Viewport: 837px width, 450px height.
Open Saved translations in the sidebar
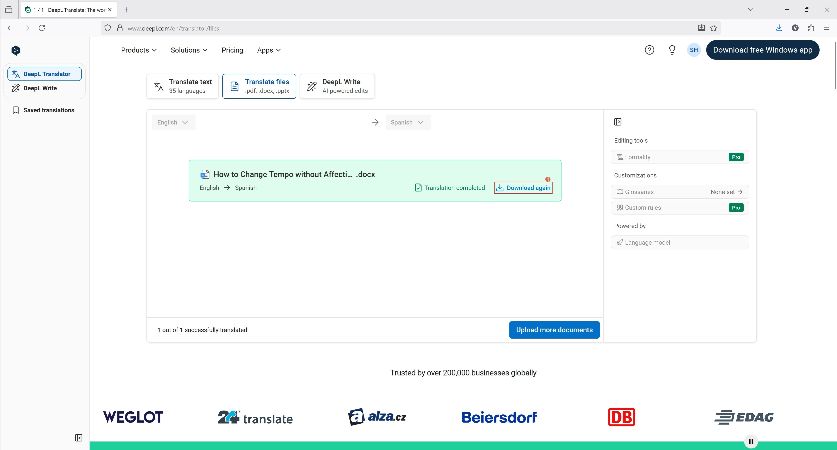[x=43, y=110]
